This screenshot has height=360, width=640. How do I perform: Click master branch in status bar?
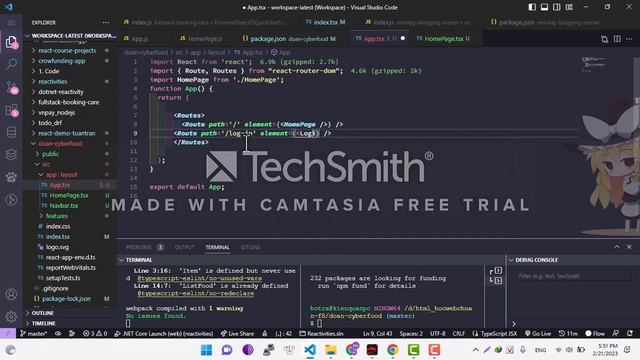point(33,333)
